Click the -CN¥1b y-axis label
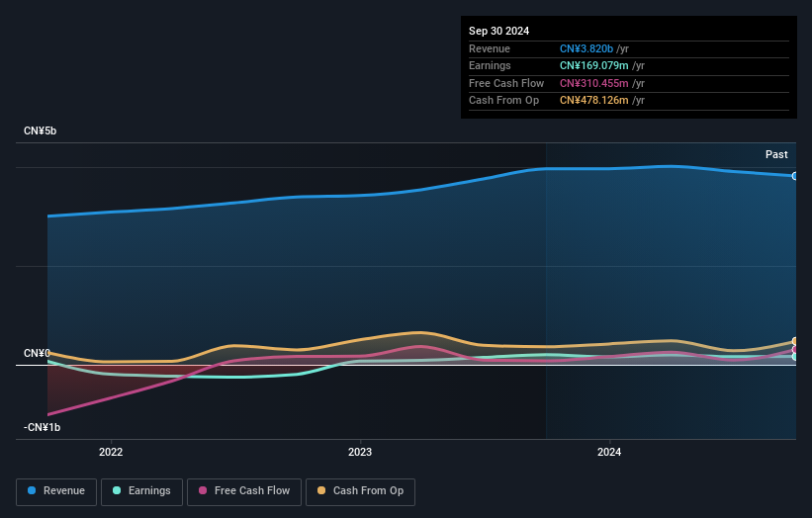This screenshot has height=518, width=812. click(x=42, y=427)
